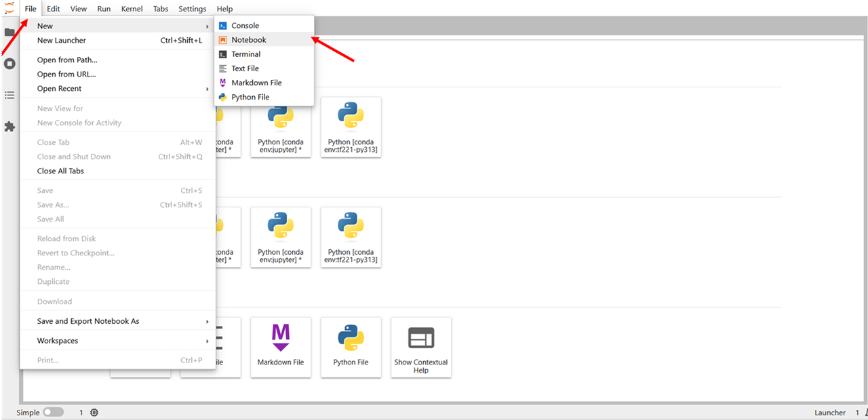This screenshot has width=868, height=420.
Task: Click the kernel chip icon in status bar
Action: pyautogui.click(x=94, y=413)
